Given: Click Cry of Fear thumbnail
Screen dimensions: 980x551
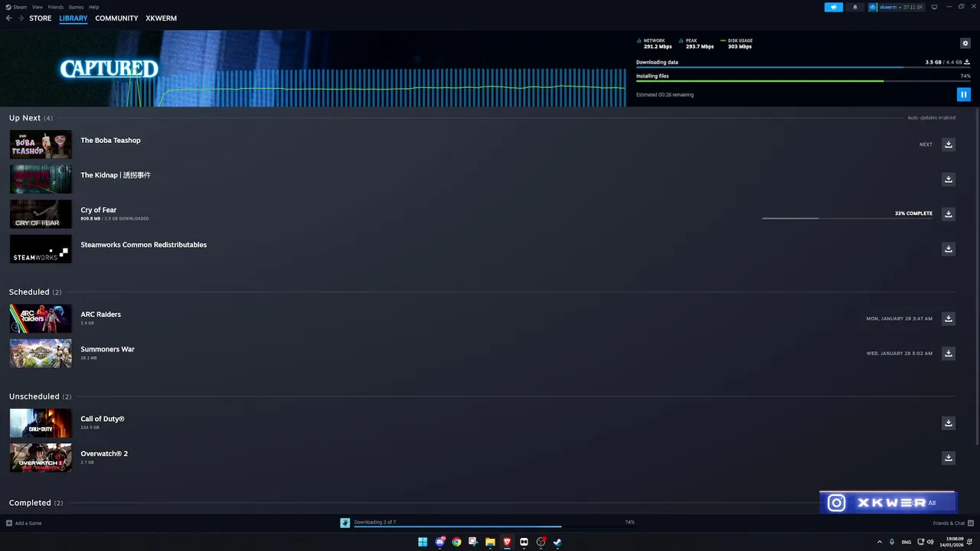Looking at the screenshot, I should click(41, 214).
